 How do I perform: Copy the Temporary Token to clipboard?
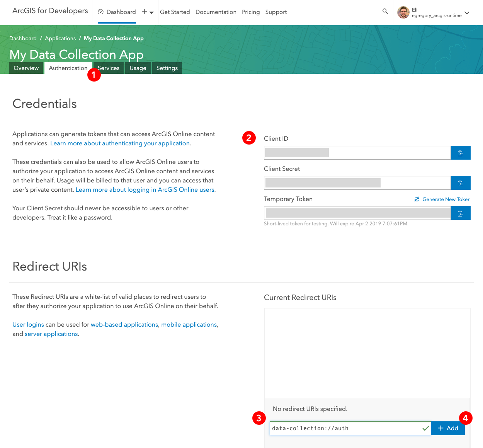[x=461, y=213]
